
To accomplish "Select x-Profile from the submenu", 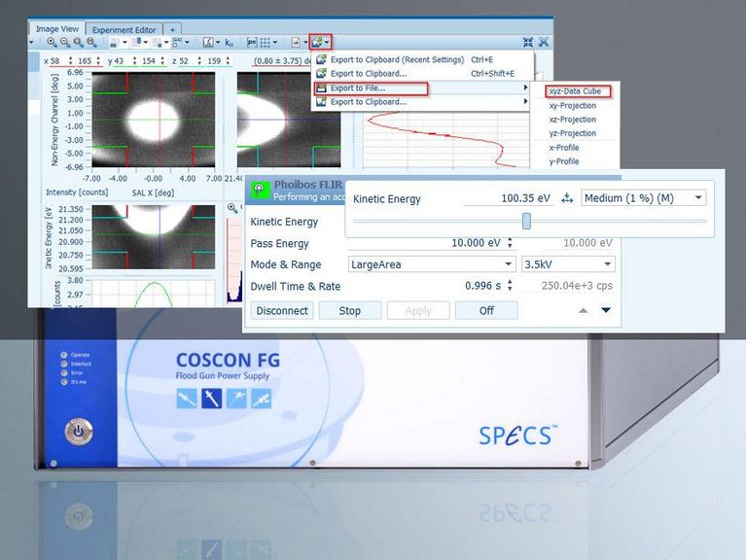I will click(564, 148).
